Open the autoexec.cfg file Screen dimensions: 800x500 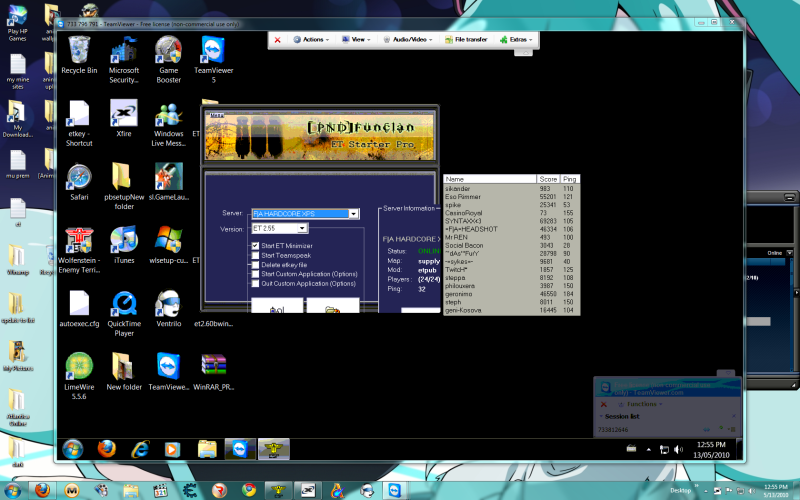(79, 309)
